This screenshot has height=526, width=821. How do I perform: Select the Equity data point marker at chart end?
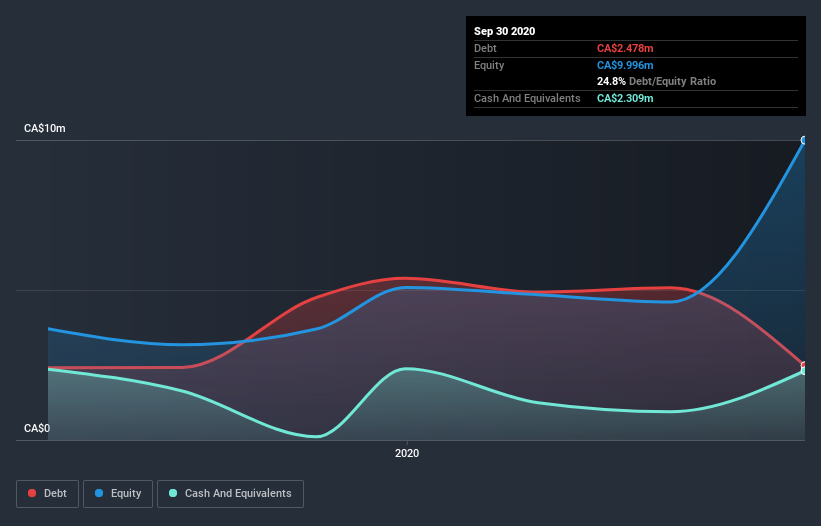(804, 140)
